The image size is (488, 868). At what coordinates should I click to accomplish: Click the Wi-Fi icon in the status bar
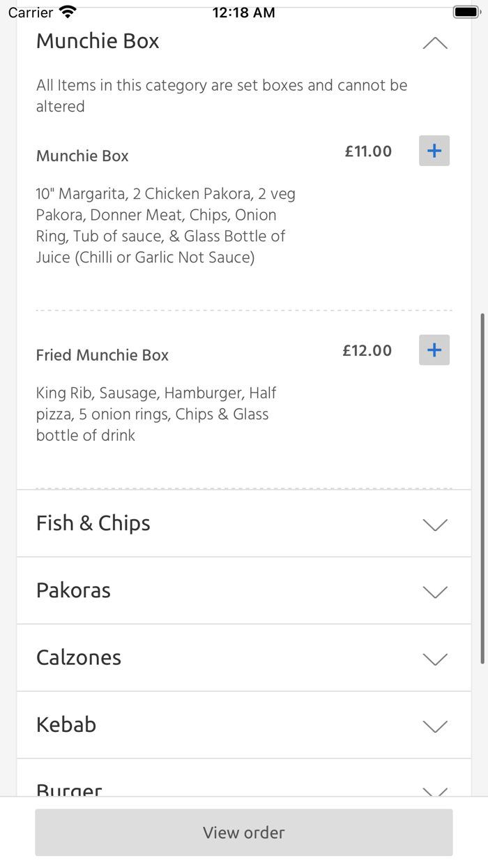click(x=66, y=10)
